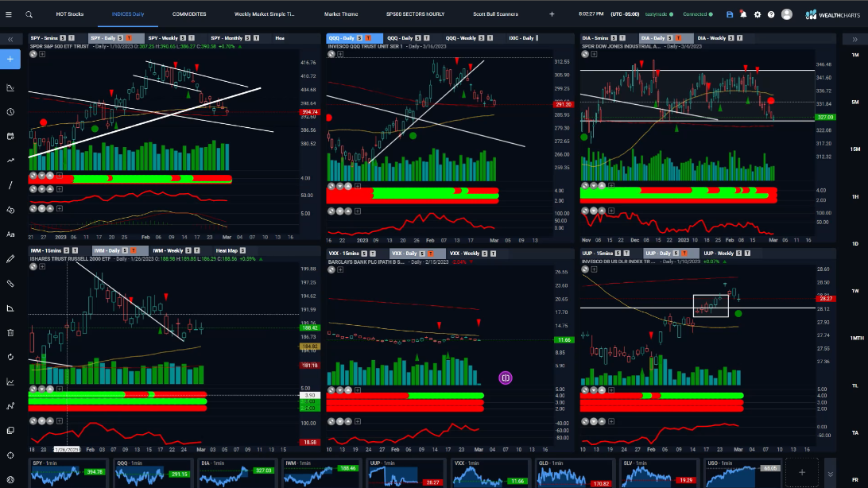Select the 1D timeframe

pos(855,244)
